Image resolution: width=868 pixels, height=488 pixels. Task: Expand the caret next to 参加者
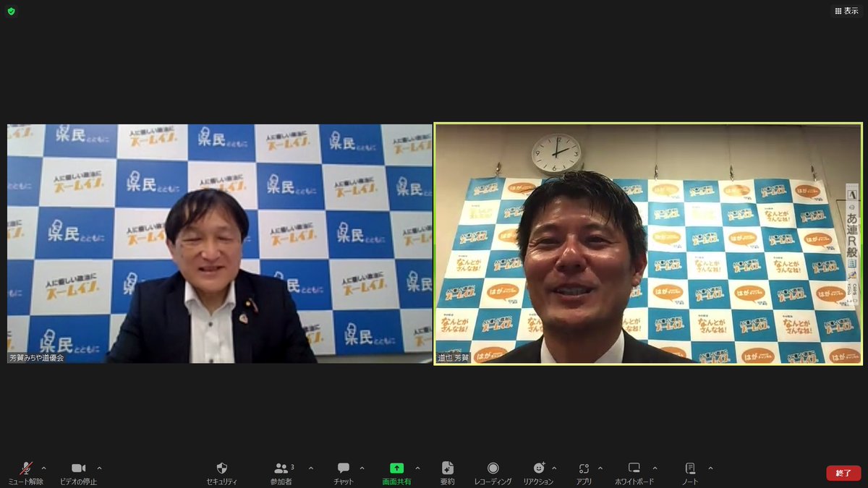(x=311, y=468)
